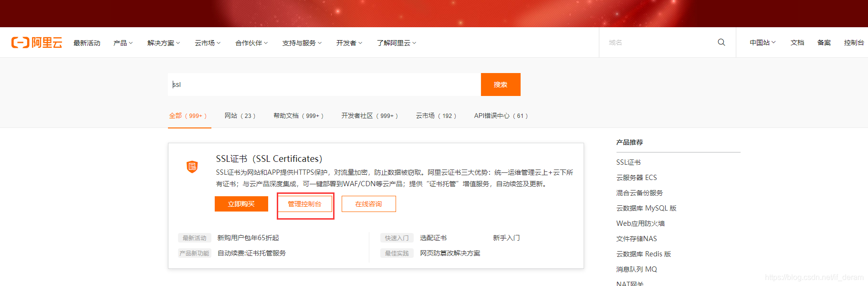
Task: Expand the 支持与服务 dropdown menu
Action: pos(302,43)
